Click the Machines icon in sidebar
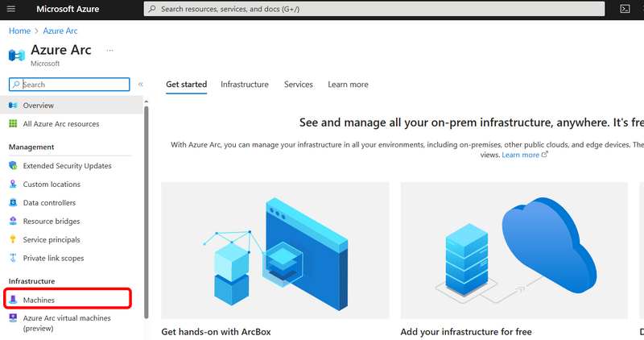The width and height of the screenshot is (644, 340). (x=13, y=300)
